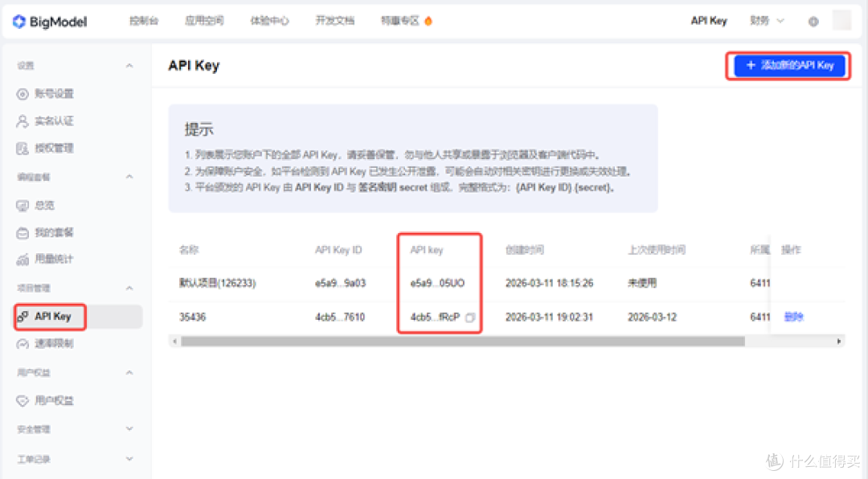
Task: Collapse the 设置 sidebar section
Action: click(129, 66)
